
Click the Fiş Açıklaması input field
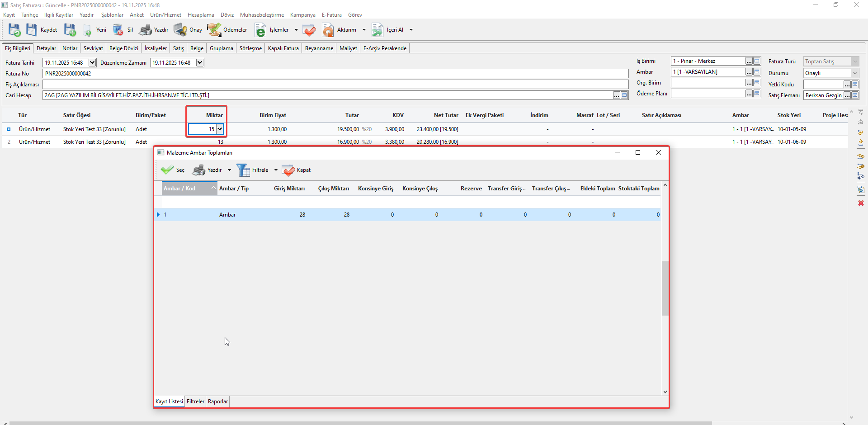click(335, 85)
